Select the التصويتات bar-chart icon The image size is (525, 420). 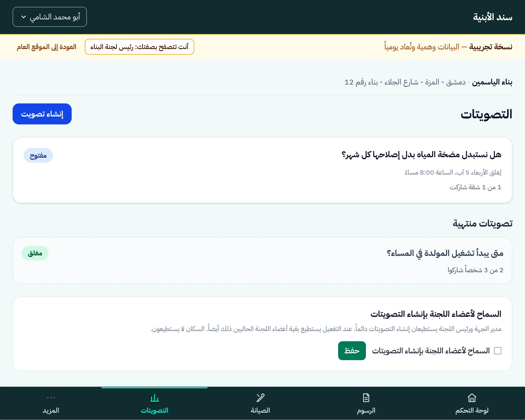pos(154,398)
